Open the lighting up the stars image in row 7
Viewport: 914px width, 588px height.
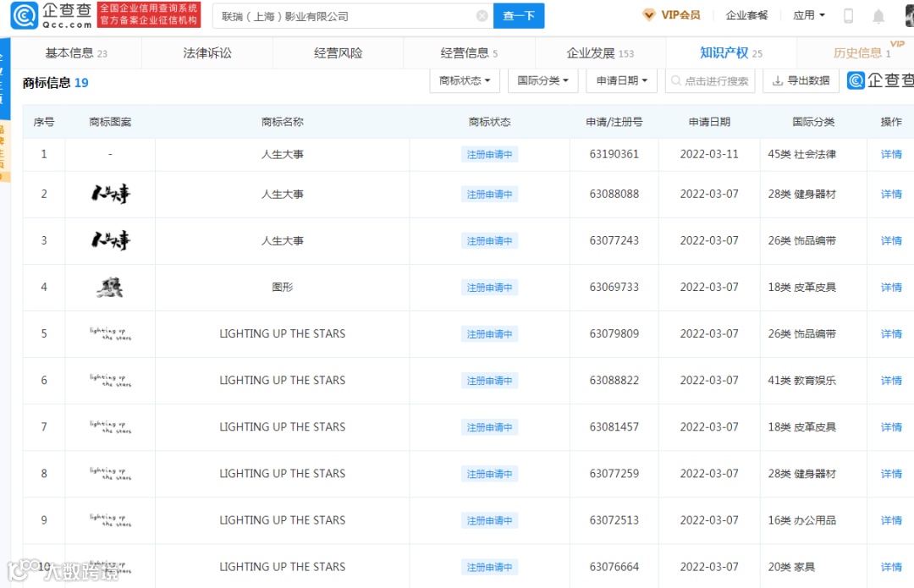[x=110, y=426]
